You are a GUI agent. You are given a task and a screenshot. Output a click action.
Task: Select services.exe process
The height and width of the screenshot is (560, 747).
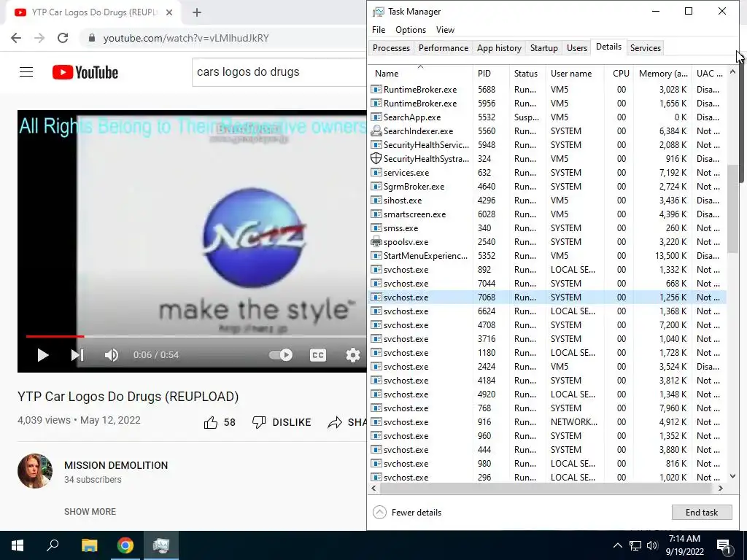[x=547, y=172]
